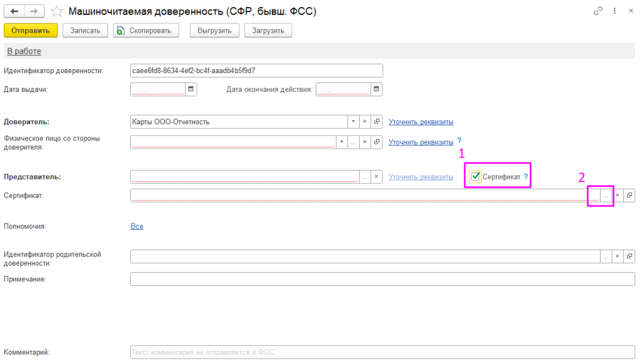Viewport: 644px width, 364px height.
Task: Expand Физическое лицо со стороны доверителя dropdown
Action: tap(341, 142)
